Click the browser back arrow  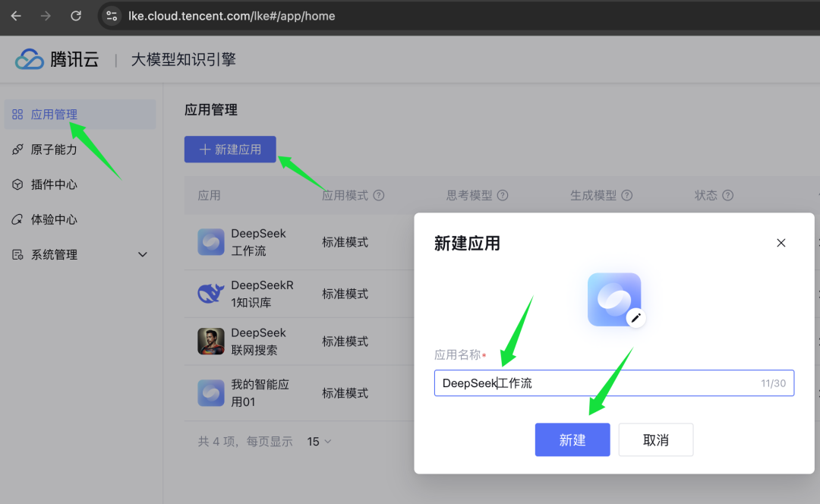tap(16, 16)
